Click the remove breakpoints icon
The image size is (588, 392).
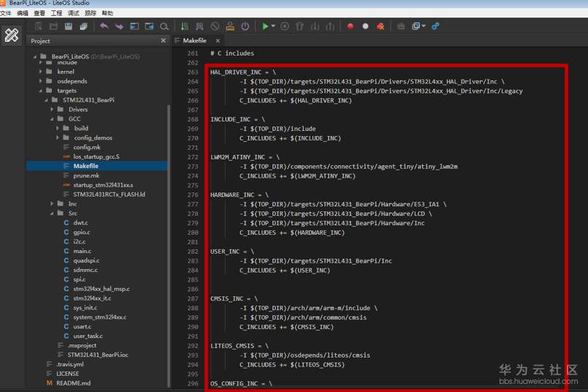[381, 26]
